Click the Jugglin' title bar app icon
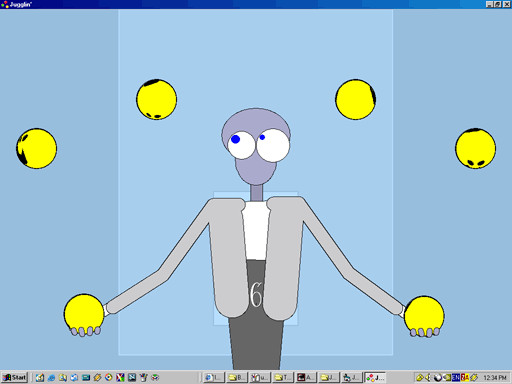Screen dimensions: 512x384 [5, 4]
